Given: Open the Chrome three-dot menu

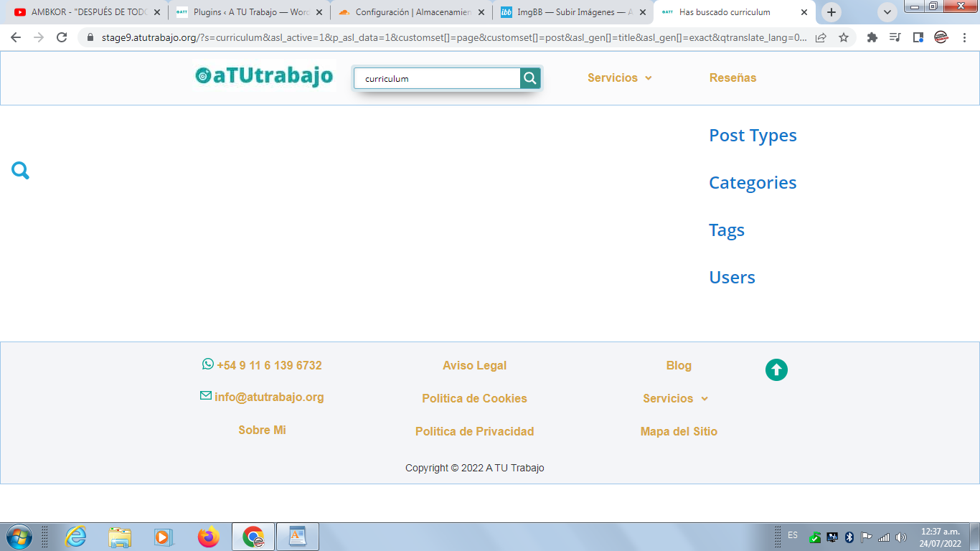Looking at the screenshot, I should pyautogui.click(x=964, y=37).
